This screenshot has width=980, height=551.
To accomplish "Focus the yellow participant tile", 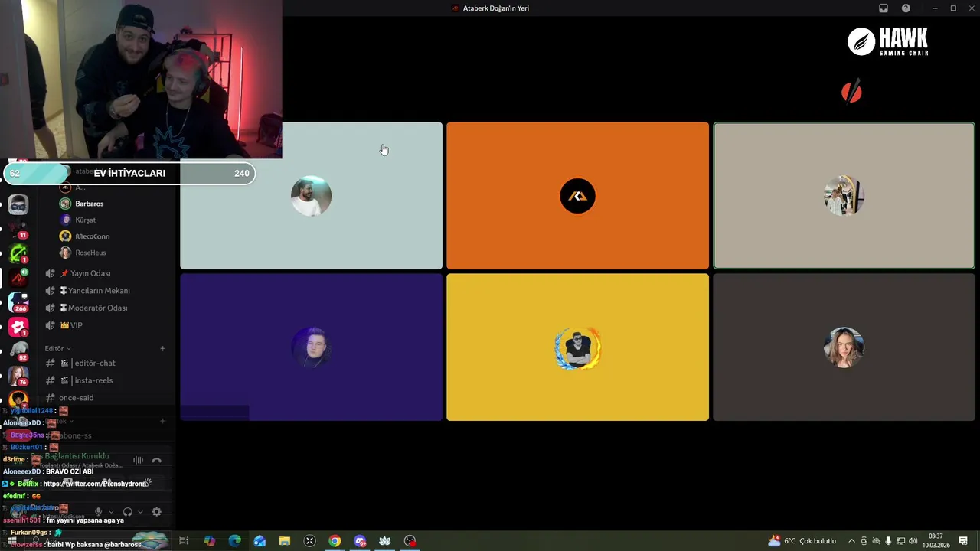I will pos(577,347).
